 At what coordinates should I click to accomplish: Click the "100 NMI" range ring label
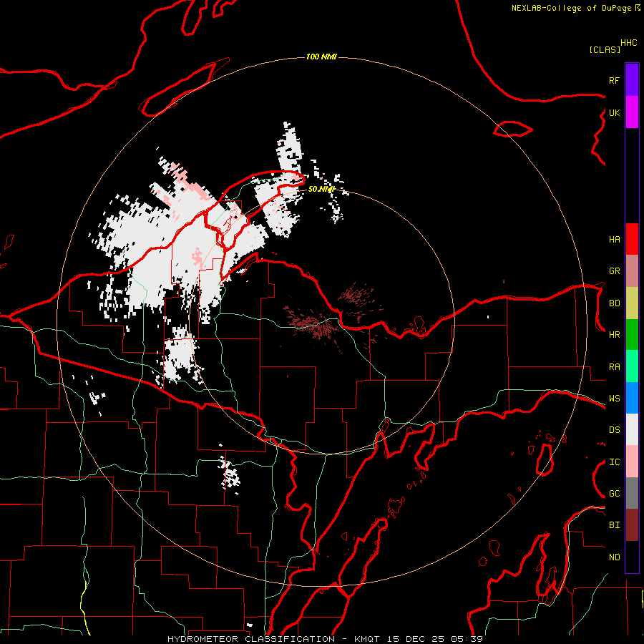coord(321,57)
